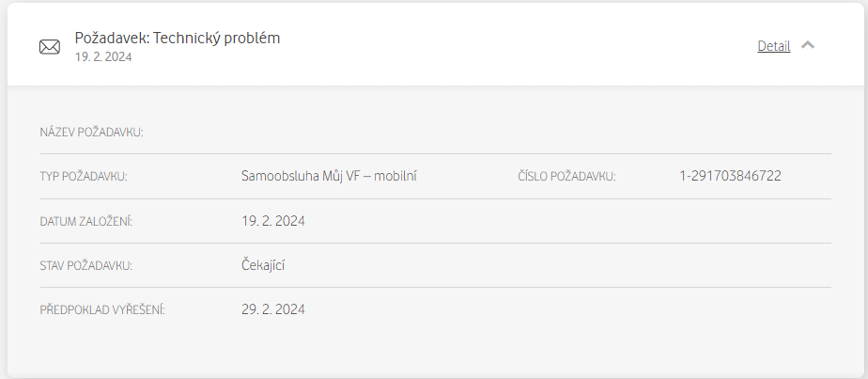
Task: Select the creation date value 19. 2. 2024
Action: tap(273, 221)
